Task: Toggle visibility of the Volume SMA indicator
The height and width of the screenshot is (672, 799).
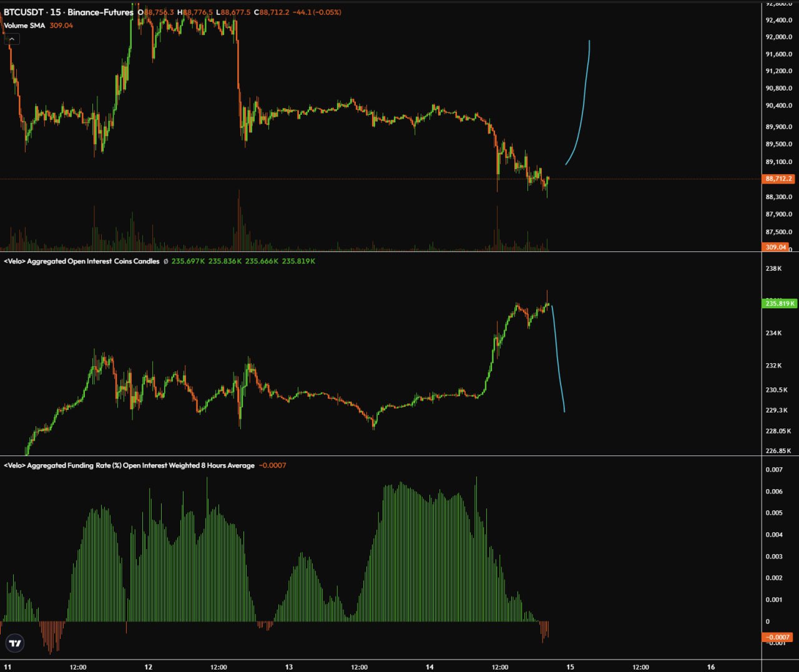Action: pyautogui.click(x=25, y=26)
